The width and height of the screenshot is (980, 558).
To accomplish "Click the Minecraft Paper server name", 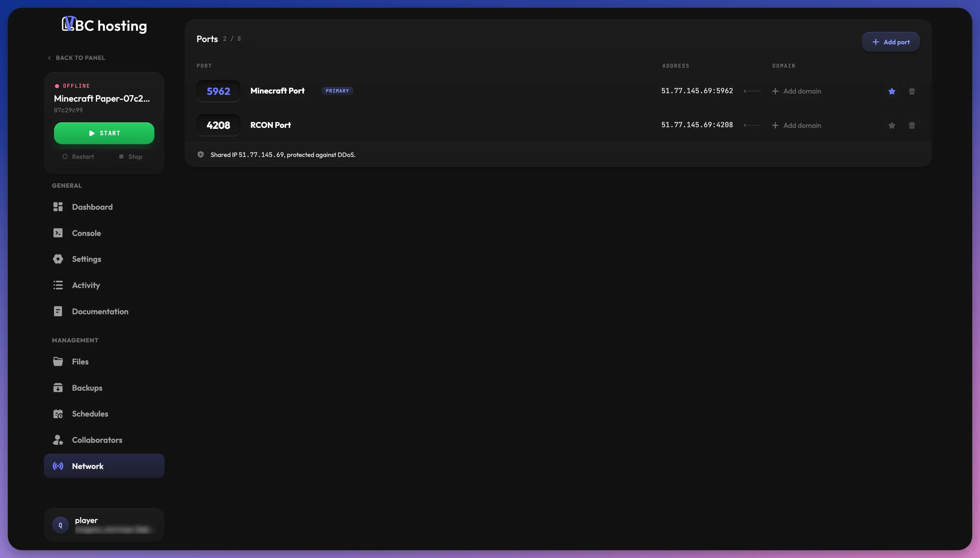I will tap(102, 98).
